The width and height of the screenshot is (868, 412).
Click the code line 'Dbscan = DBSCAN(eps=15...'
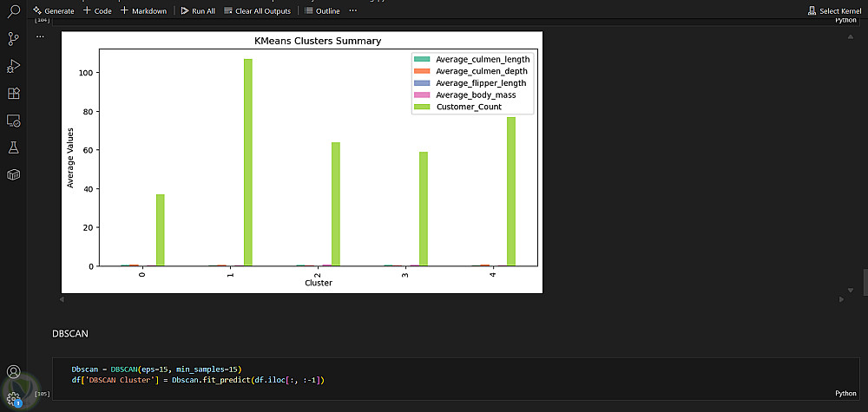coord(156,369)
